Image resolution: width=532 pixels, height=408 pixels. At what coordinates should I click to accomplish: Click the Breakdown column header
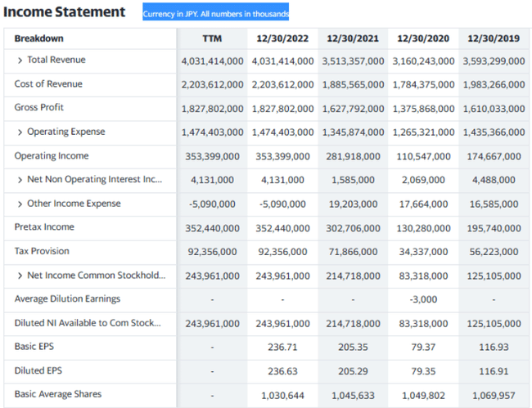click(x=38, y=39)
